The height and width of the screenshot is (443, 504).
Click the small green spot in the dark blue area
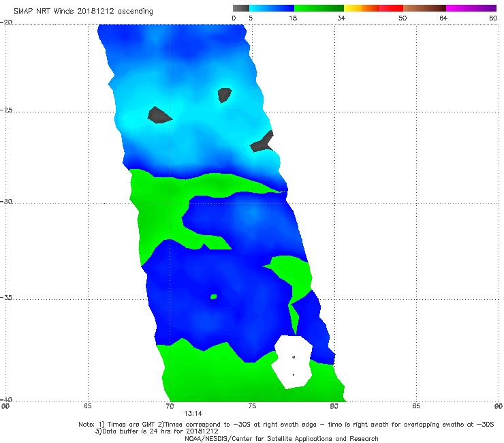tap(213, 296)
